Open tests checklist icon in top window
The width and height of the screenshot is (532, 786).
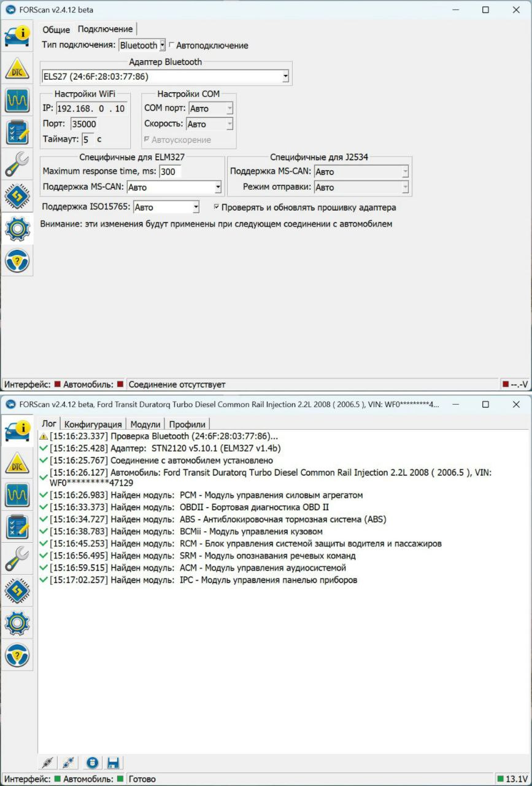pos(17,132)
